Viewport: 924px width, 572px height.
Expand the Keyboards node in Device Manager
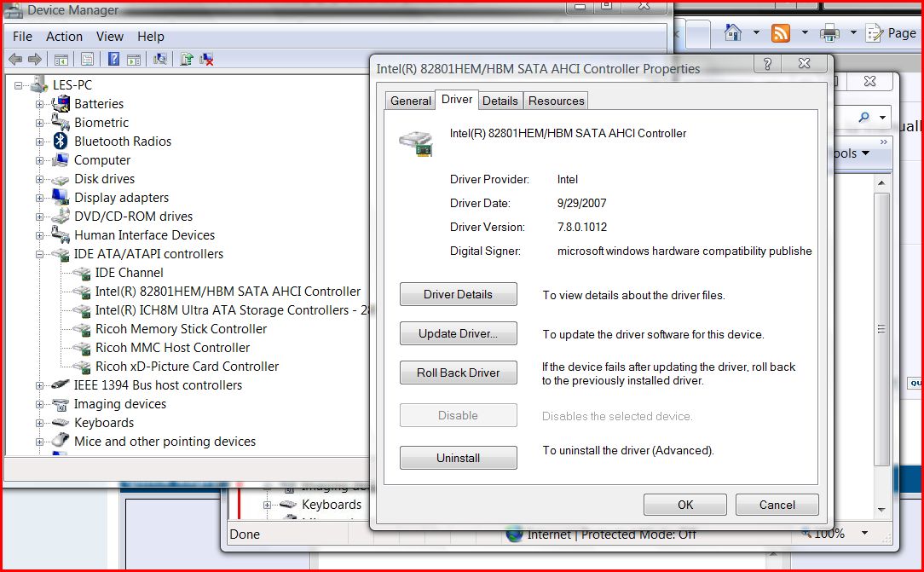point(39,424)
